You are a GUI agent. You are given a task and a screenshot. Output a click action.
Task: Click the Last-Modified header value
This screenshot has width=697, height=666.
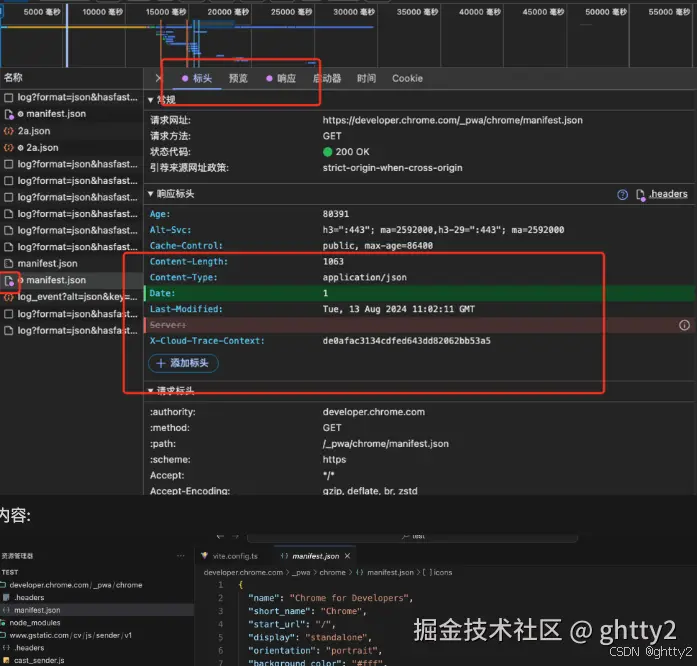click(x=399, y=309)
